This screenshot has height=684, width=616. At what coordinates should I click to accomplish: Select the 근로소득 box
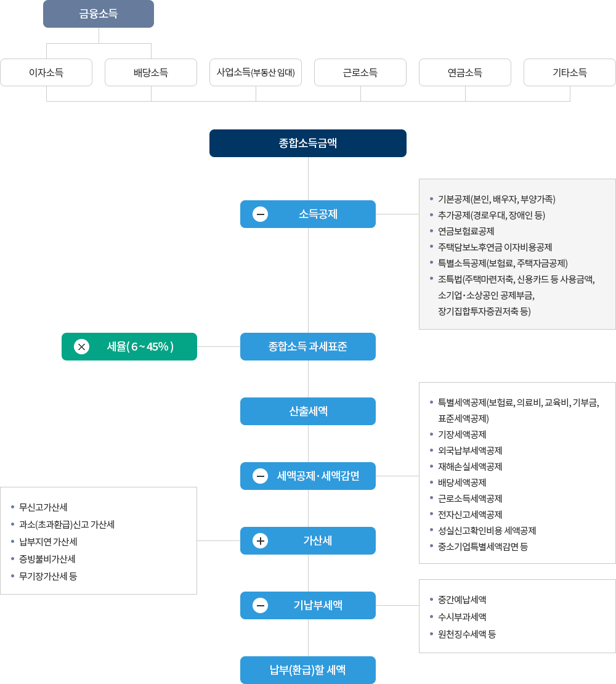click(x=360, y=72)
